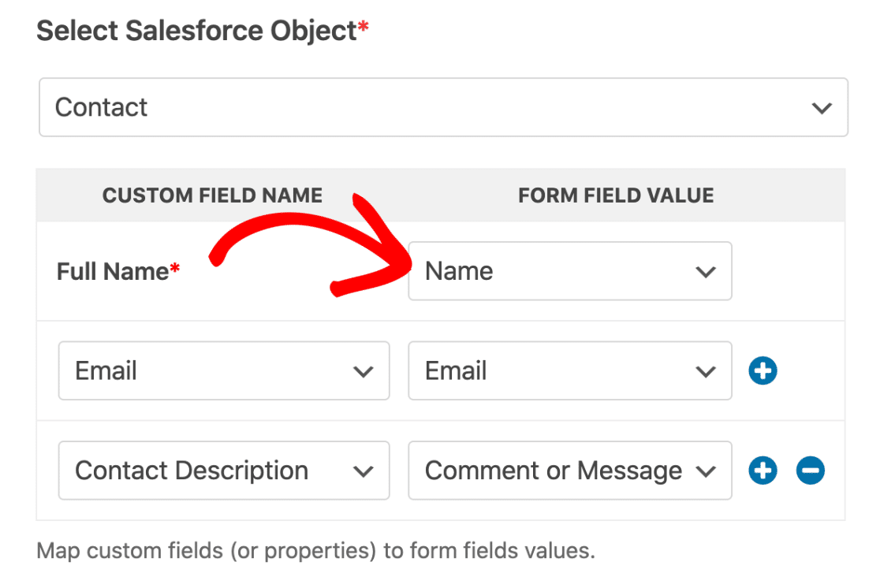
Task: Click plus icon on Contact Description row
Action: point(763,471)
